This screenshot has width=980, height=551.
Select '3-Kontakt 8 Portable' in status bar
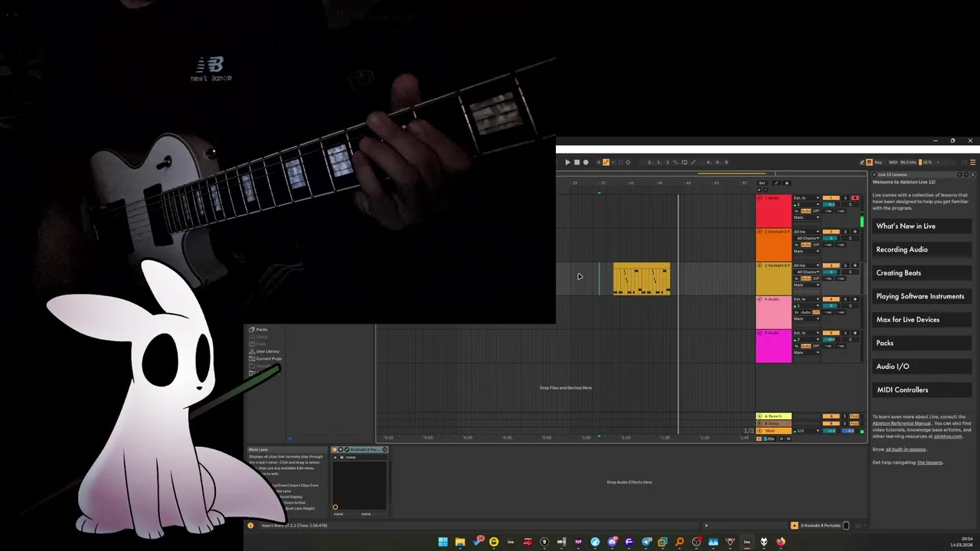point(821,525)
